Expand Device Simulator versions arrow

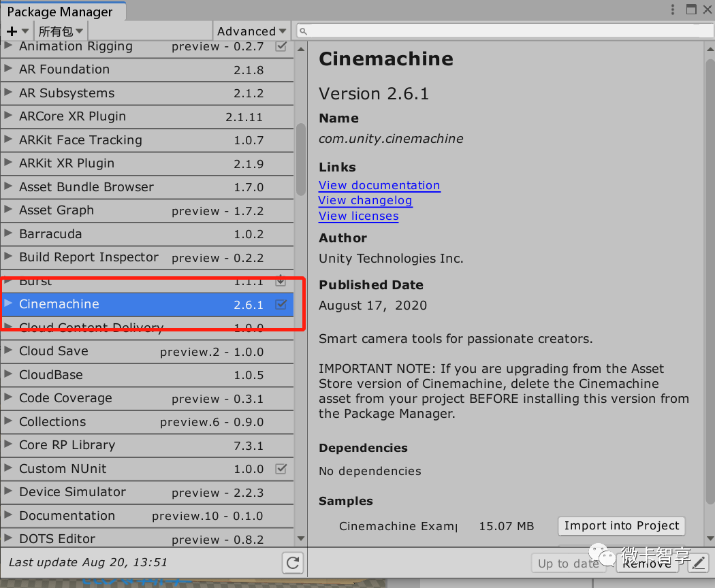(x=7, y=491)
